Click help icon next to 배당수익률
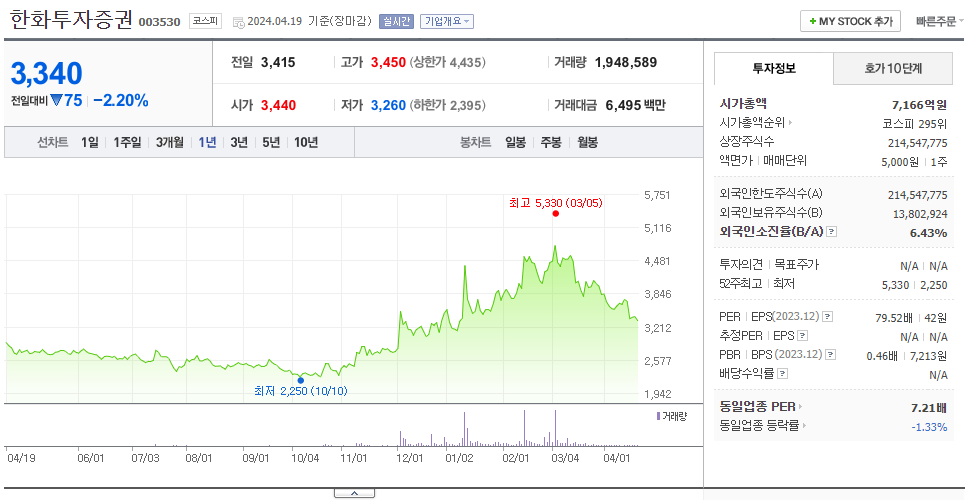The width and height of the screenshot is (968, 500). tap(782, 374)
